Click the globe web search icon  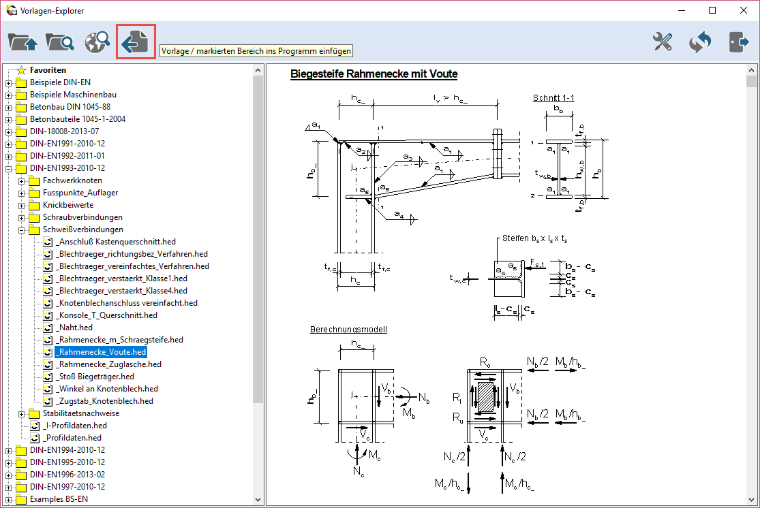point(97,42)
